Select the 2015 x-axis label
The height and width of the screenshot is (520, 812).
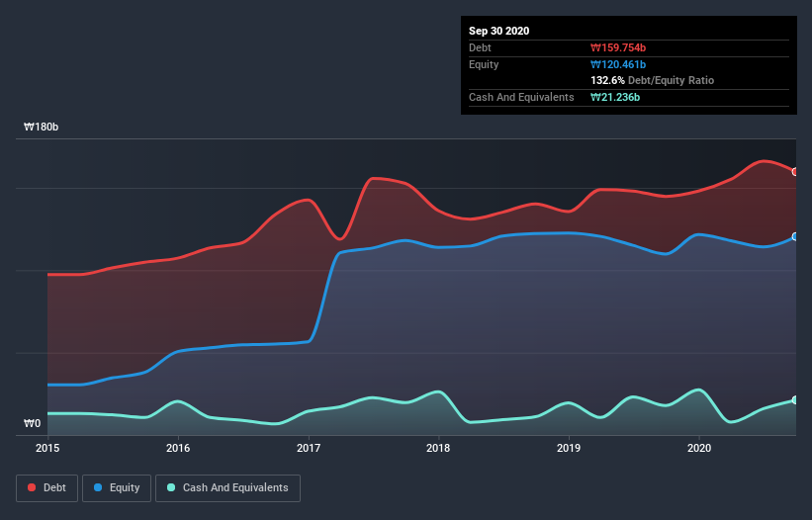coord(47,448)
